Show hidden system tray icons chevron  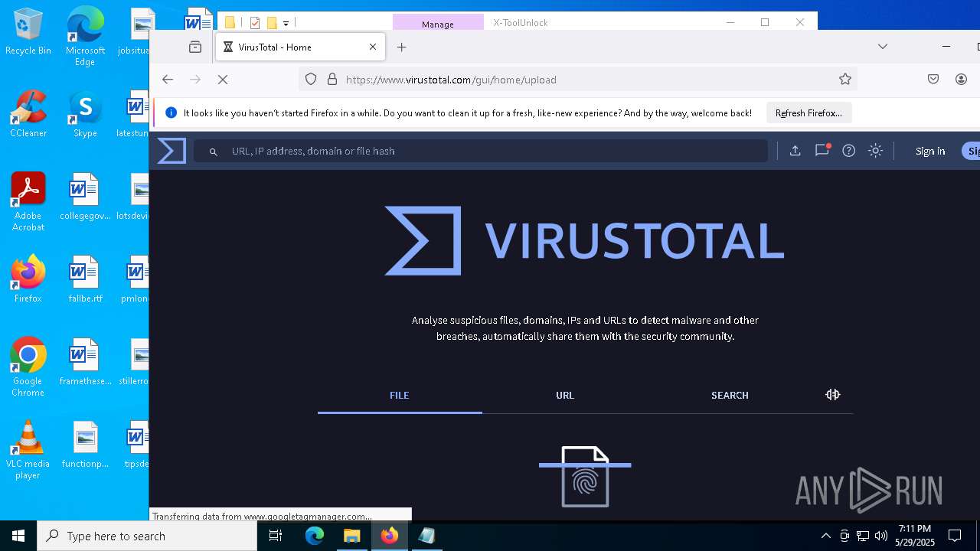point(825,536)
